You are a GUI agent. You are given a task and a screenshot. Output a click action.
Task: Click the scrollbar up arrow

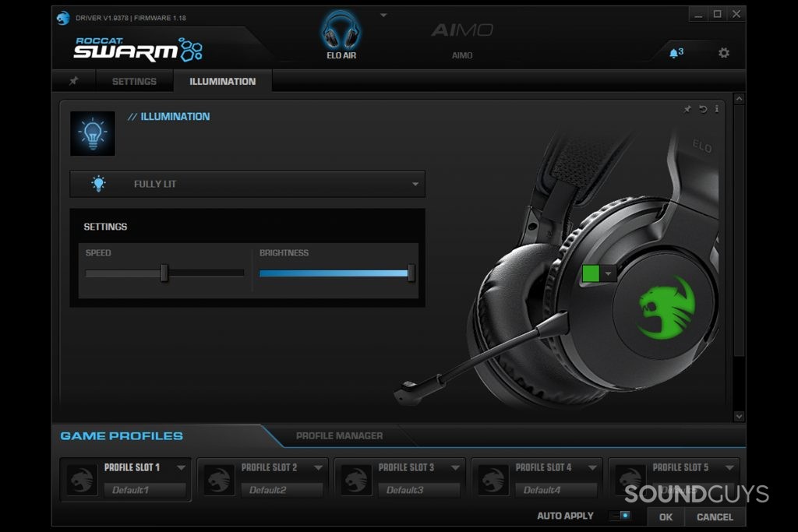[x=739, y=98]
